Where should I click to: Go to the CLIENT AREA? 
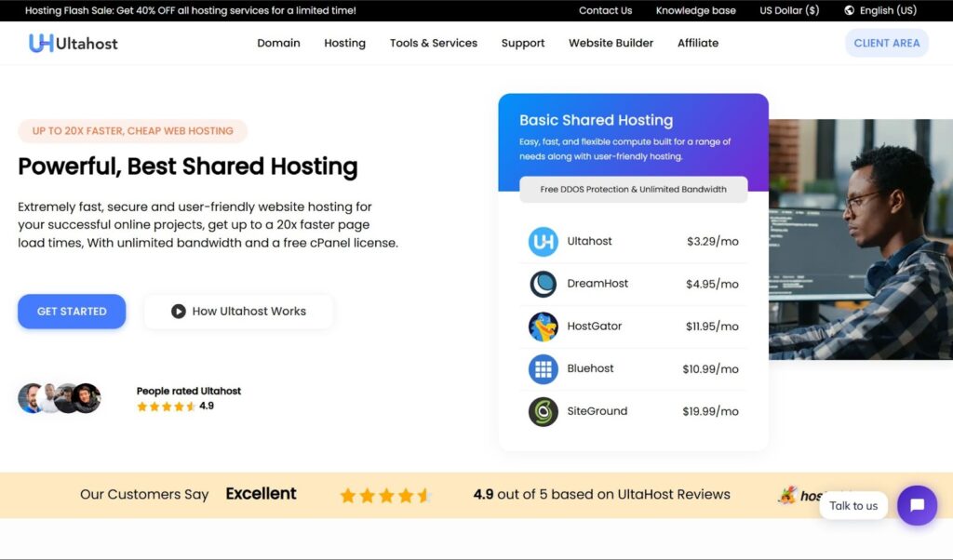pyautogui.click(x=886, y=43)
